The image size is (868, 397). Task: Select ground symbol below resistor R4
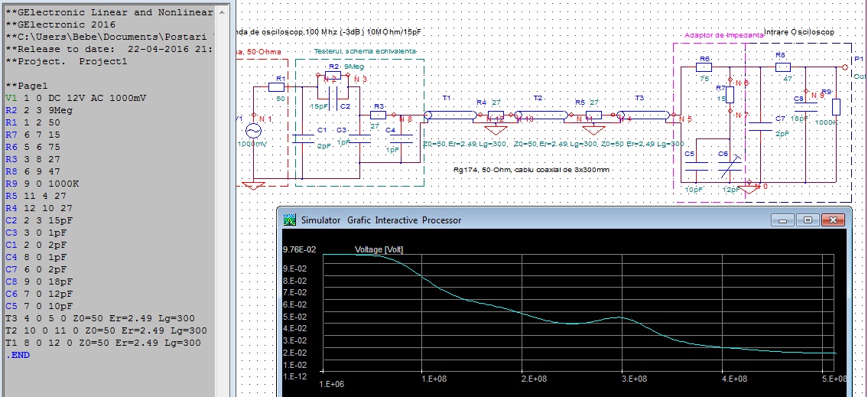pyautogui.click(x=496, y=129)
